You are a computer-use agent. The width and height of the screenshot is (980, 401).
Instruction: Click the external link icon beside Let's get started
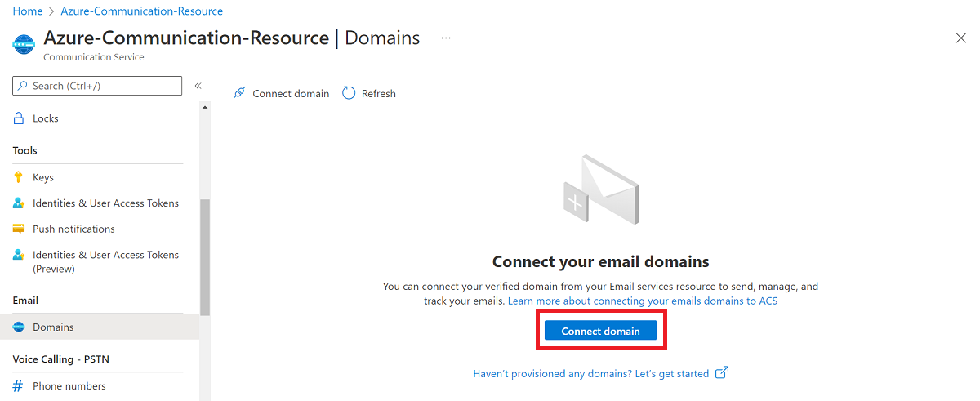tap(721, 373)
